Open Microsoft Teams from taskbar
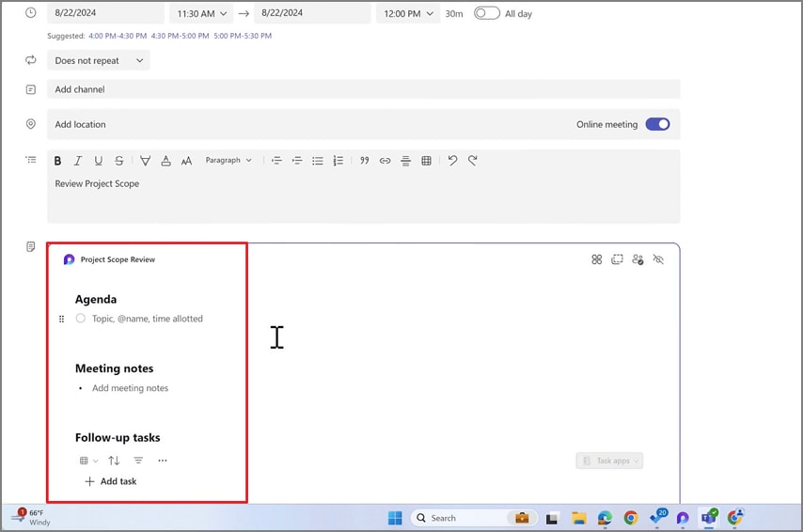The height and width of the screenshot is (532, 803). pyautogui.click(x=709, y=518)
